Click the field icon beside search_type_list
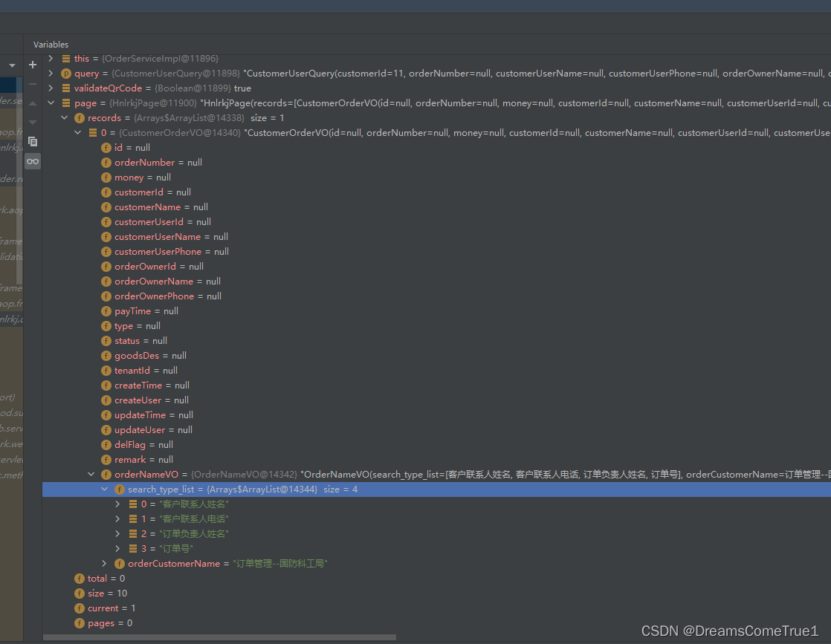This screenshot has height=644, width=831. click(x=120, y=489)
